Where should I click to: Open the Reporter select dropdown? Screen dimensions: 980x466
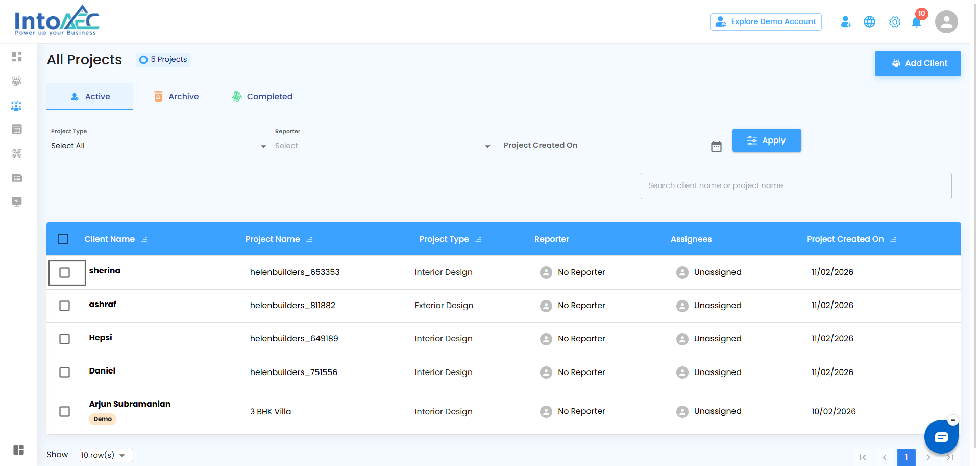point(384,146)
